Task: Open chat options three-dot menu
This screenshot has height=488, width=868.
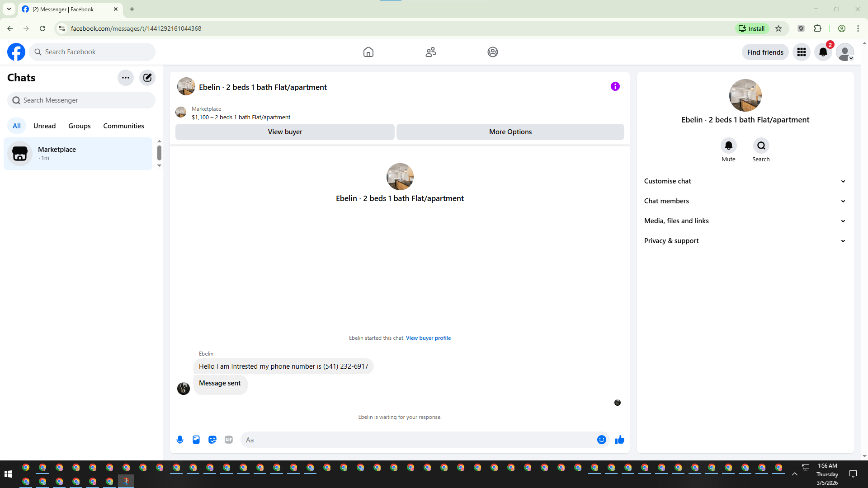Action: tap(126, 78)
